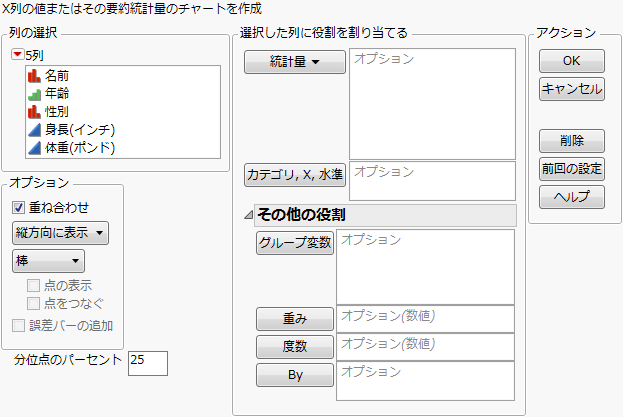Open the red triangle menu beside 5列
Image resolution: width=623 pixels, height=417 pixels.
(x=17, y=55)
